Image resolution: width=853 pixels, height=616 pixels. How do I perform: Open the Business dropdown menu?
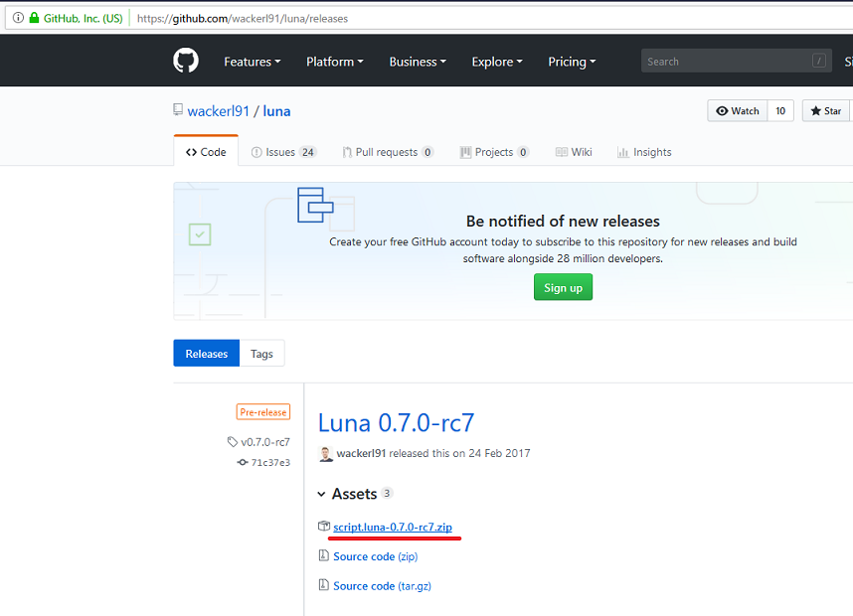[x=418, y=62]
